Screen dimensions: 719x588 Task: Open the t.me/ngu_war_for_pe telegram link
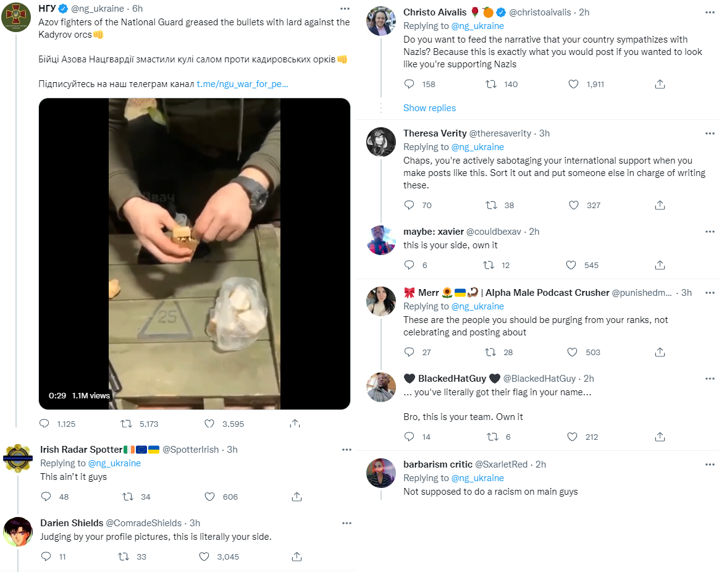242,84
